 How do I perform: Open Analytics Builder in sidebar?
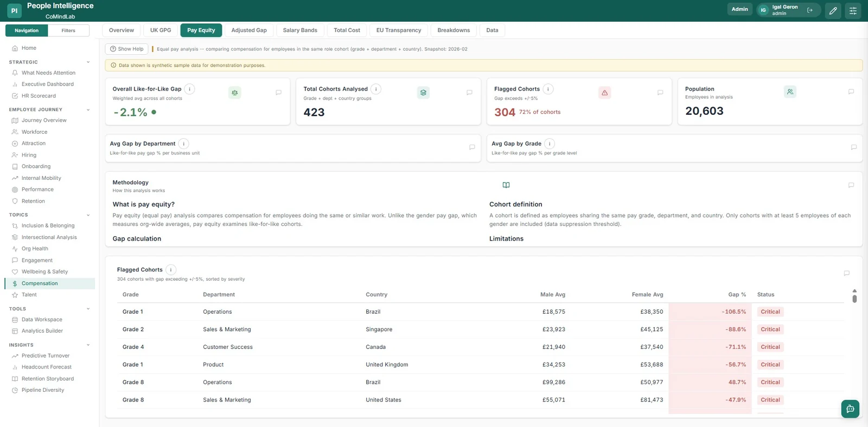coord(42,331)
